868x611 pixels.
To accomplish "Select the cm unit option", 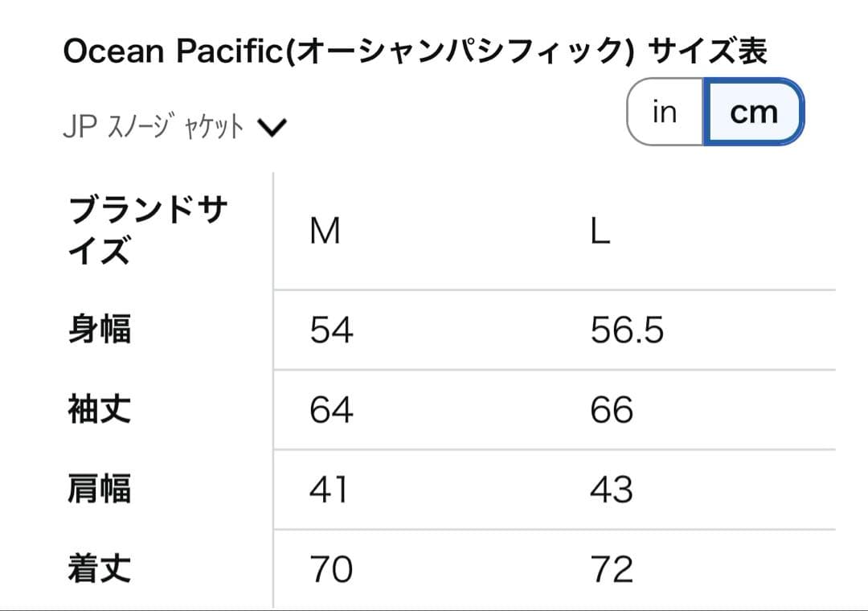I will pyautogui.click(x=754, y=112).
